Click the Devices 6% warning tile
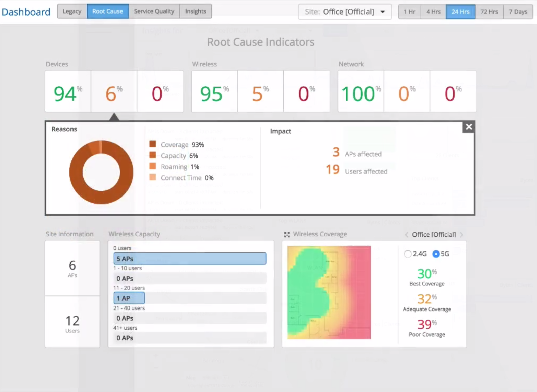The image size is (537, 392). click(114, 91)
